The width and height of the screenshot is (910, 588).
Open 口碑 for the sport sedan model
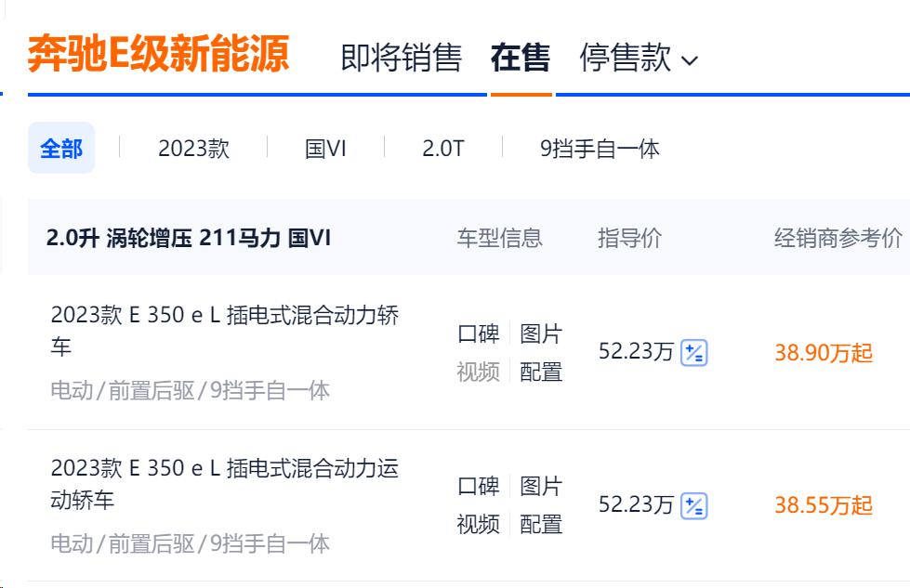pos(479,486)
